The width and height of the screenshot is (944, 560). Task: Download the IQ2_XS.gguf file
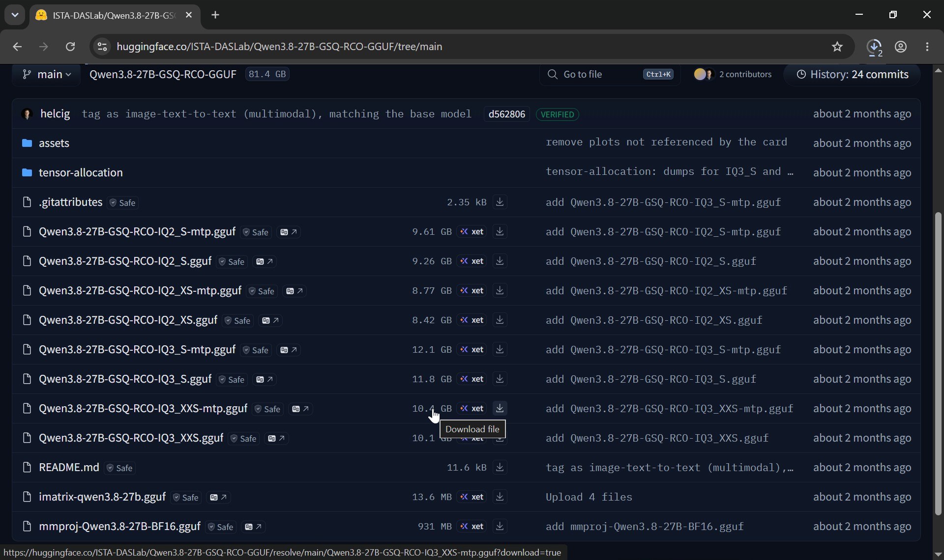500,320
